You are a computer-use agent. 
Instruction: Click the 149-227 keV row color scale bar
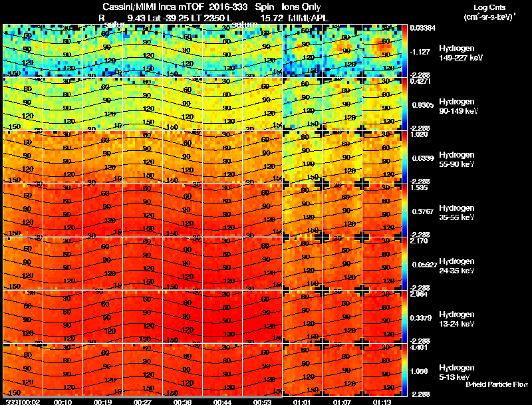coord(404,50)
